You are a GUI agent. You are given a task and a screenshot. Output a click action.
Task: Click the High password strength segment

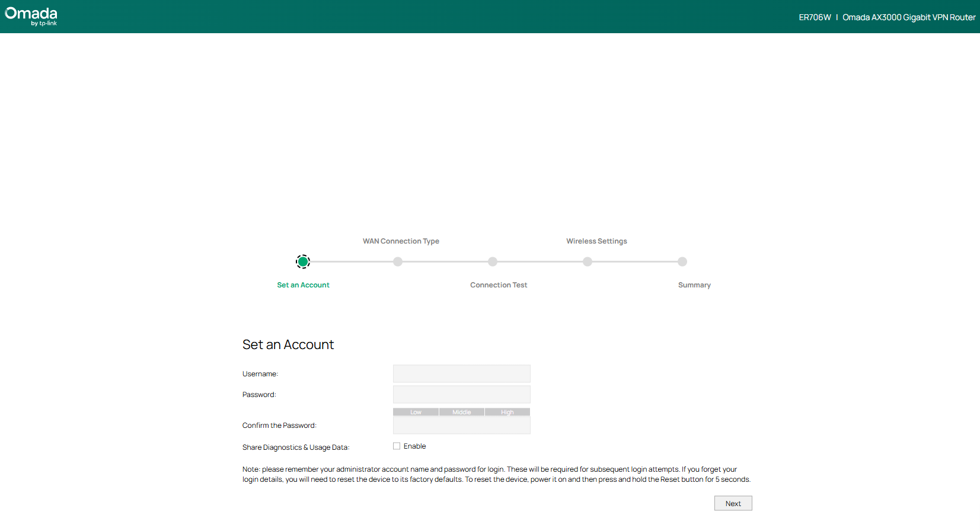(507, 412)
